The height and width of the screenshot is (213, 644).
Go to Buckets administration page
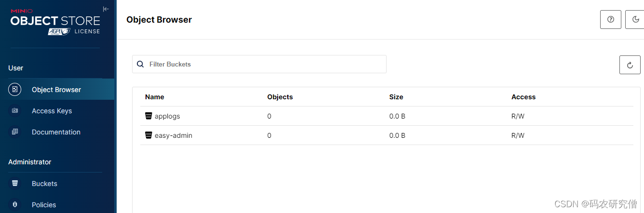point(44,184)
